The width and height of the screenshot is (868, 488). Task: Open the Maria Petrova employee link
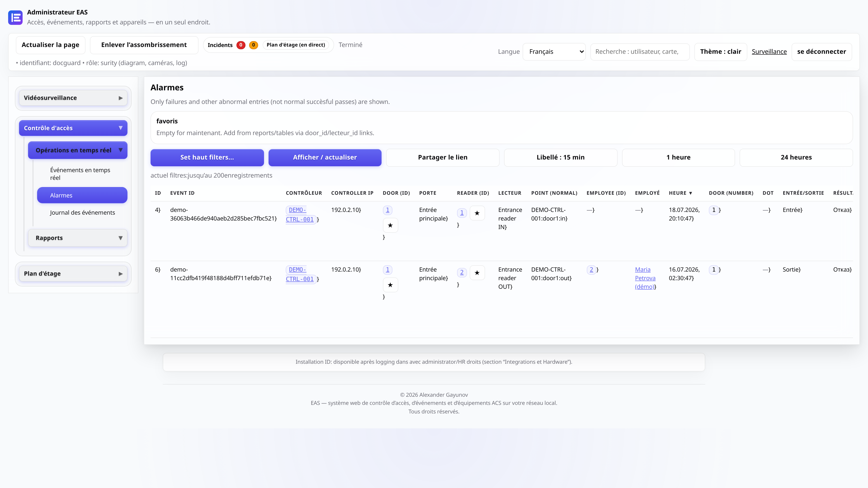pyautogui.click(x=645, y=278)
